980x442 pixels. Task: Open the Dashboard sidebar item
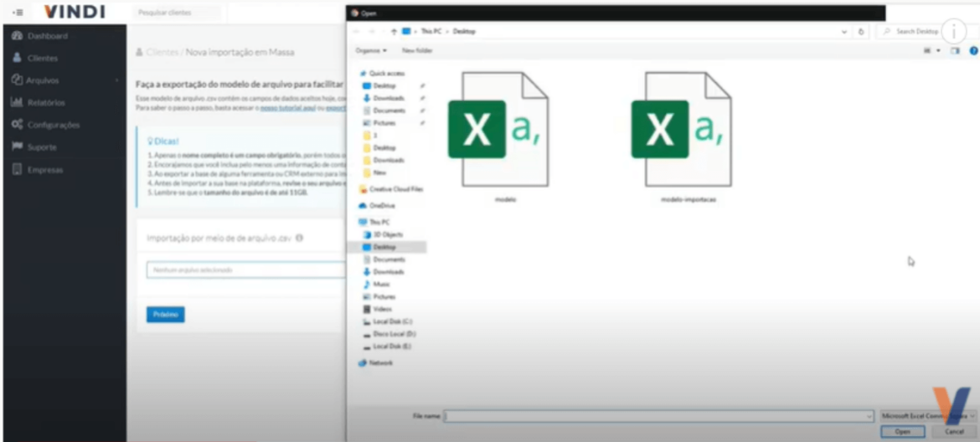47,36
